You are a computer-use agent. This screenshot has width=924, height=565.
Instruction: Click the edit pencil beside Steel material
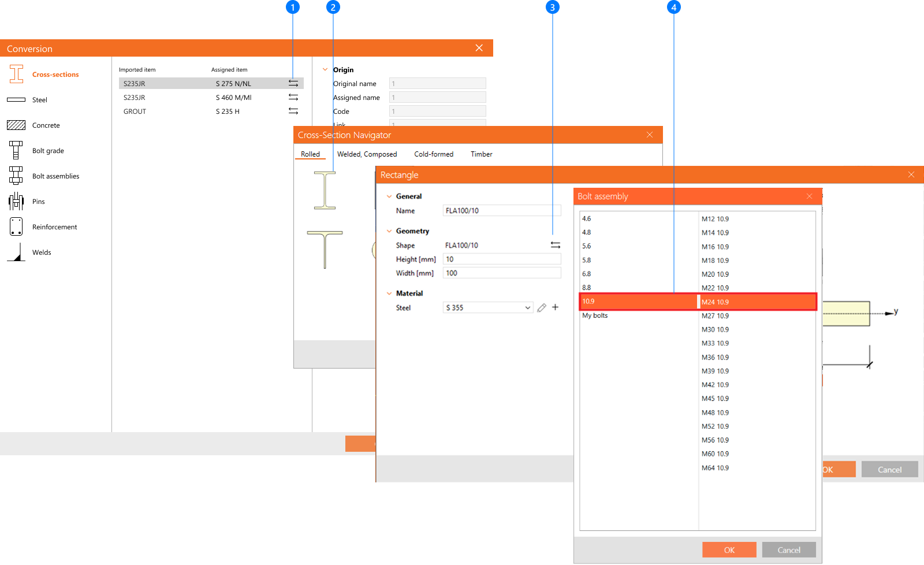click(542, 308)
